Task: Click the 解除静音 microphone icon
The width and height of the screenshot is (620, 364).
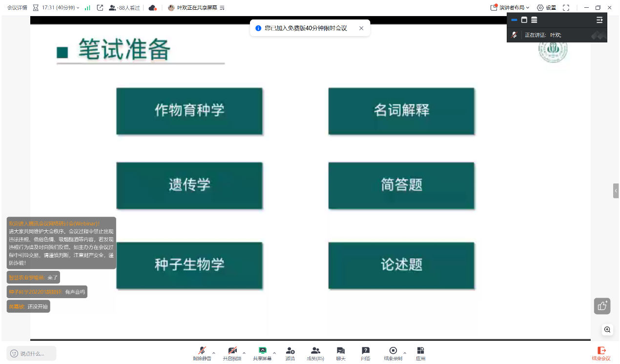Action: click(x=202, y=351)
